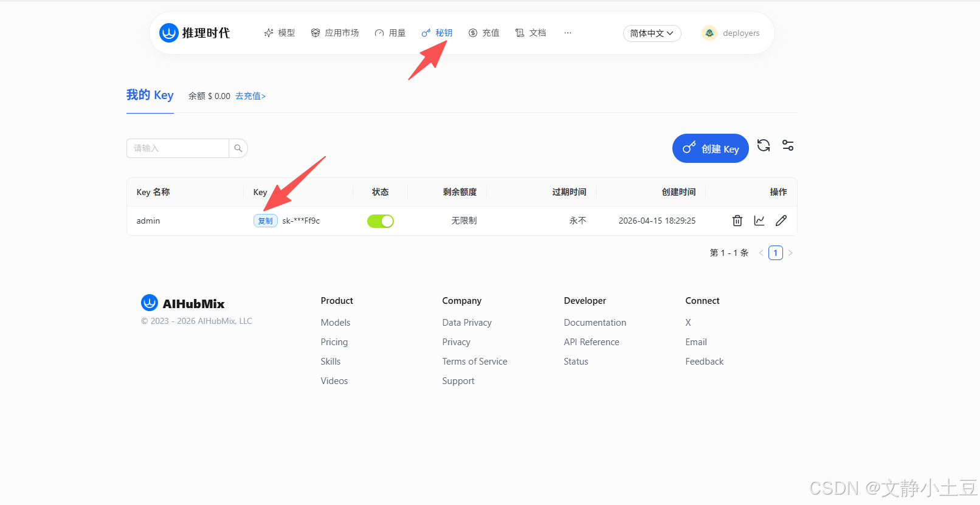Edit the admin key
Screen dimensions: 980x505
(x=781, y=221)
